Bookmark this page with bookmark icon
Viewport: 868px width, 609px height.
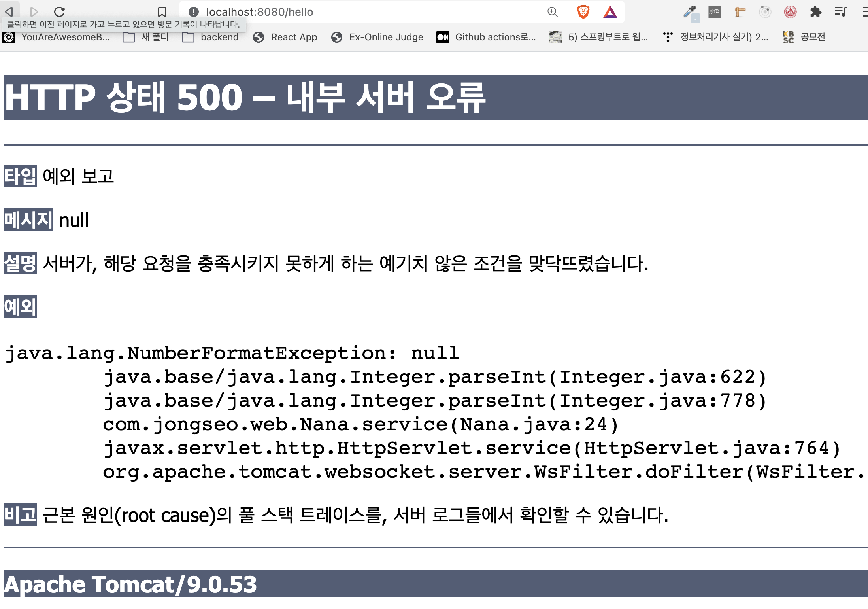click(162, 11)
